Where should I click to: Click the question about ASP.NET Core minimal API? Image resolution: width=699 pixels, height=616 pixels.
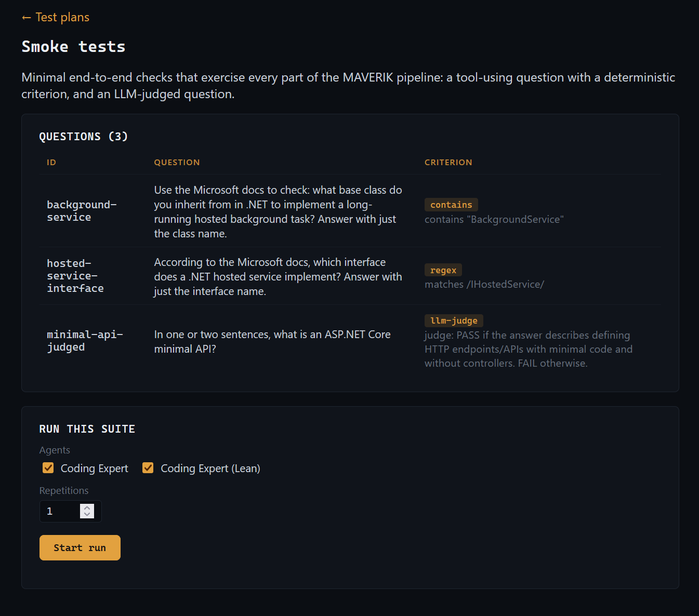[272, 342]
